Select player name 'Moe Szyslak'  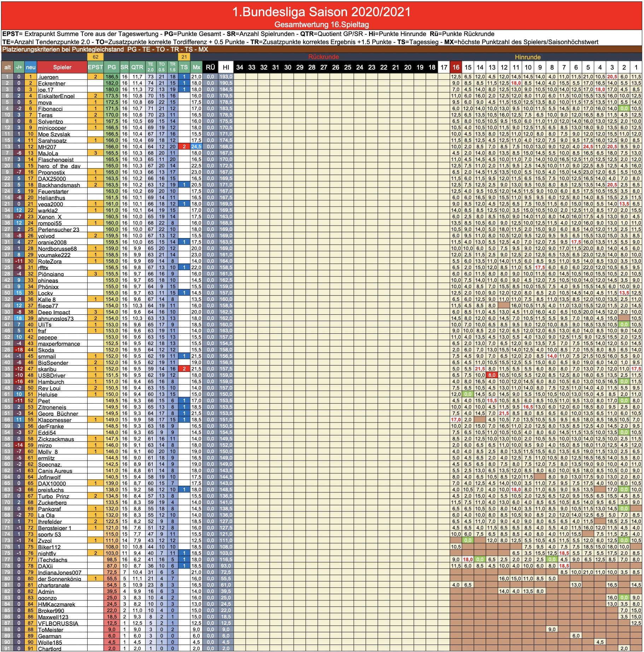pyautogui.click(x=54, y=134)
